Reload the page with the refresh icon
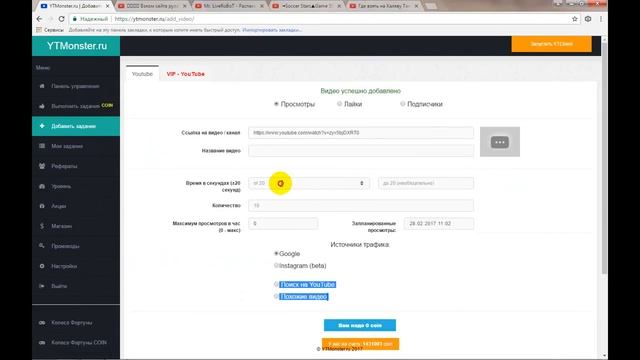The image size is (640, 360). tap(62, 19)
